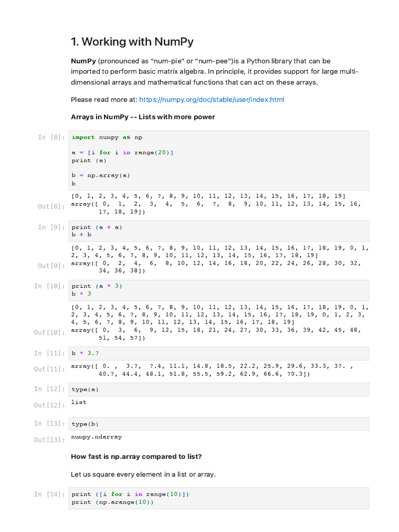
Task: Focus the "type(b)" code cell
Action: [219, 424]
